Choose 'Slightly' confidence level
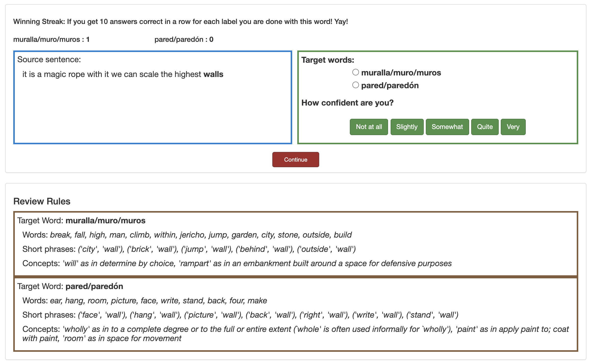 [407, 127]
